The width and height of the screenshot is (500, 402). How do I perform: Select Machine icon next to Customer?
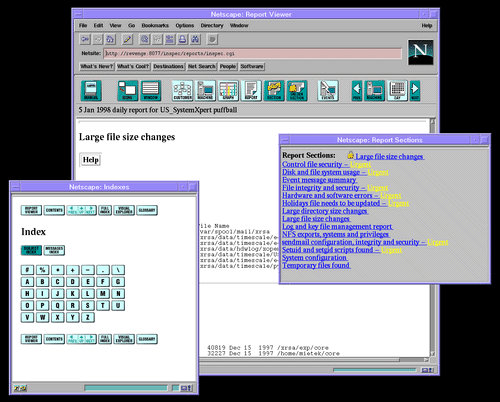[x=205, y=90]
